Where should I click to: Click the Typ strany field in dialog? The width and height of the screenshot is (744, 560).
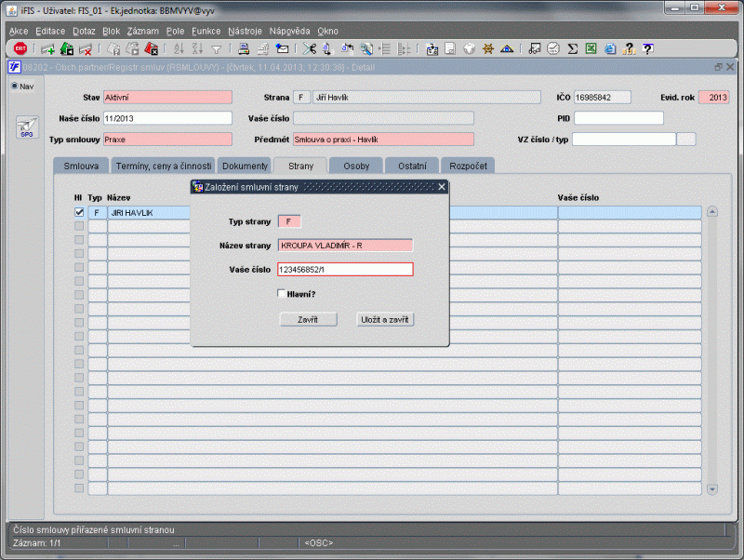[289, 221]
